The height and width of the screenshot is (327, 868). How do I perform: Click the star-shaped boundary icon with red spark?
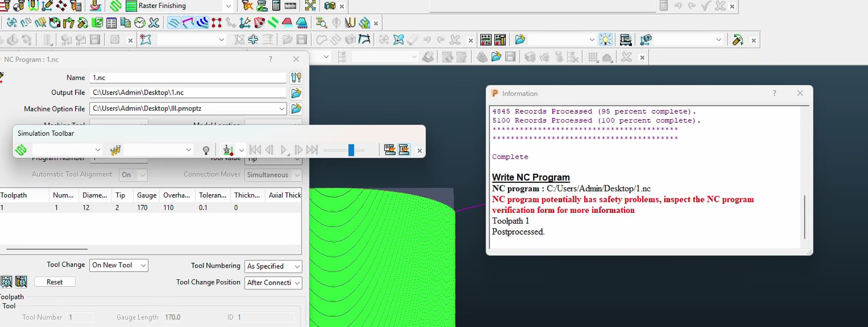click(x=146, y=40)
